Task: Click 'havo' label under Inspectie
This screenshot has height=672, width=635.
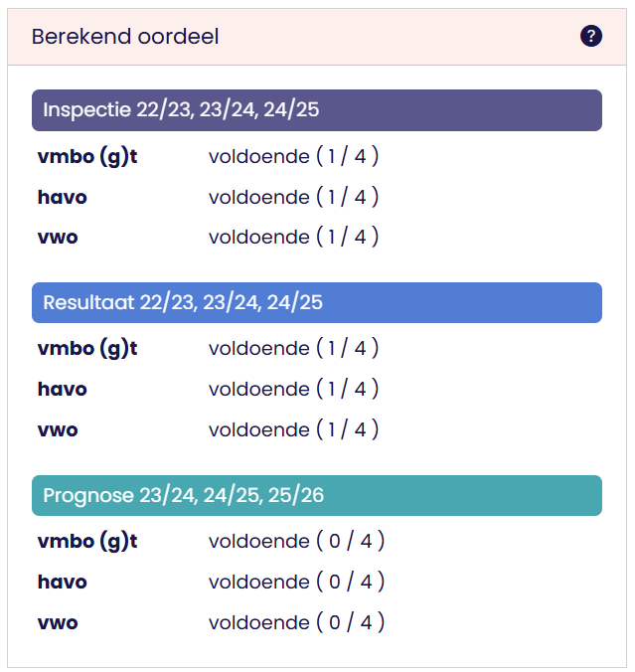Action: coord(63,197)
